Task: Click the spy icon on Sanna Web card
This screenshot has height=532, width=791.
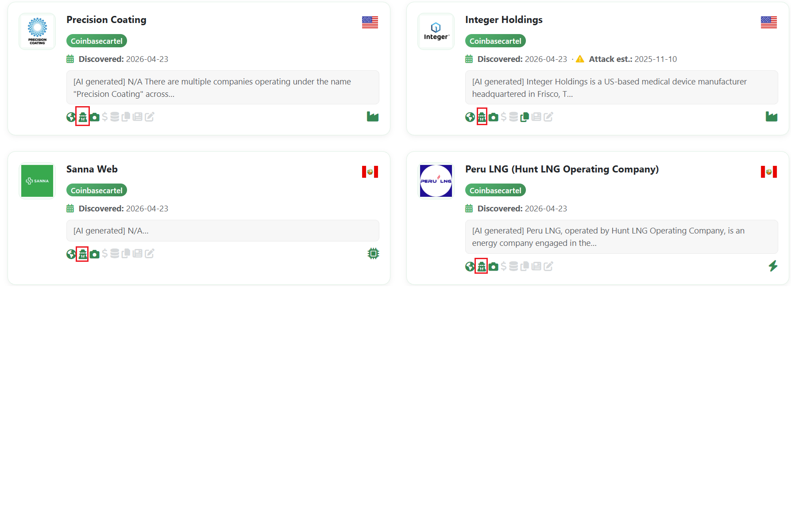Action: point(82,254)
